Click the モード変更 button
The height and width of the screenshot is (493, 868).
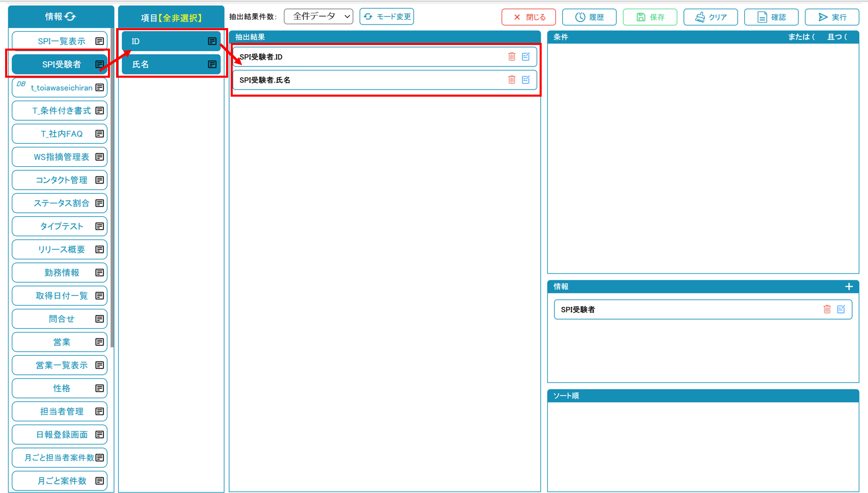coord(387,17)
